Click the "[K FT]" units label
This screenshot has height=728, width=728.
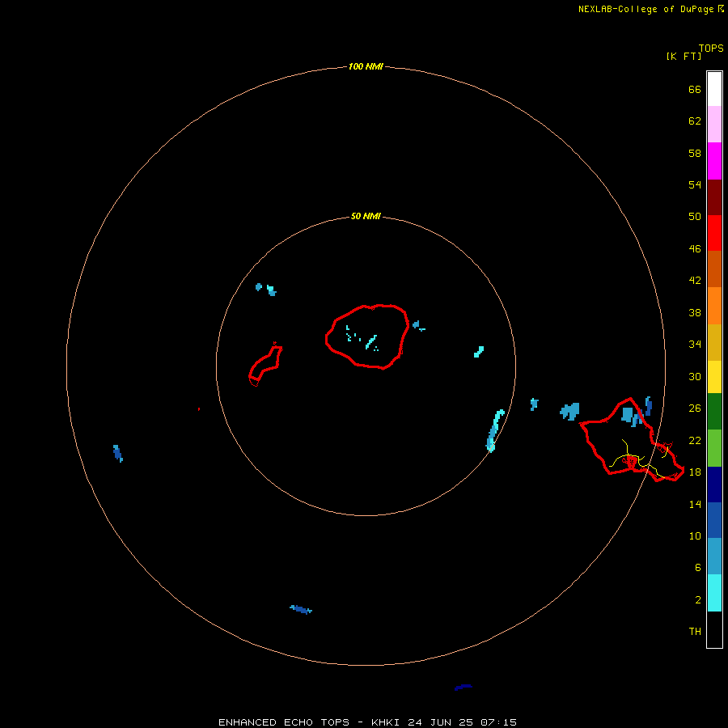684,57
